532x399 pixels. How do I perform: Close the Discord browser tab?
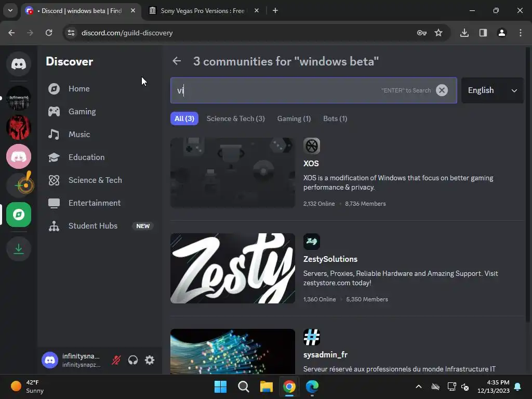point(133,10)
